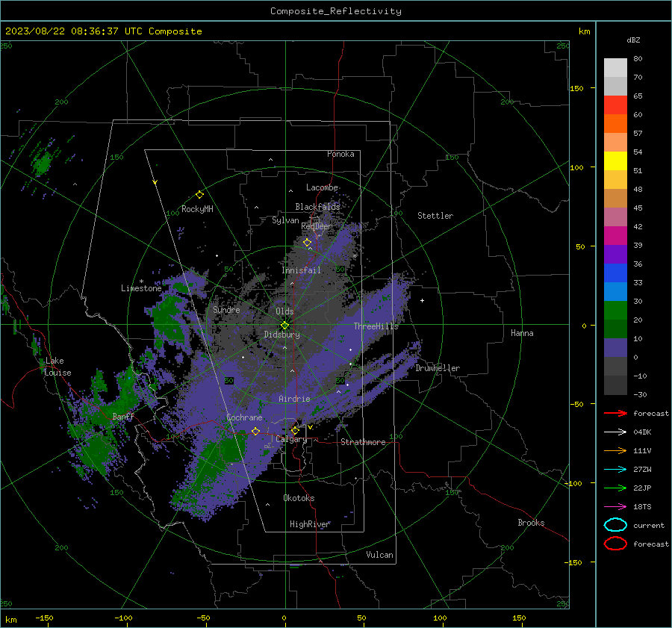
Task: Click the Vulcan city label
Action: tap(379, 555)
